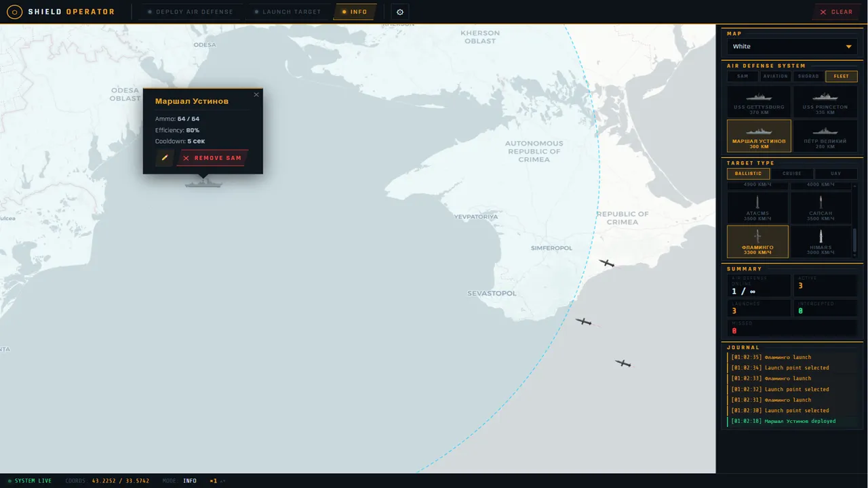Pick the Сапсан missile icon
The image size is (868, 488).
click(821, 203)
